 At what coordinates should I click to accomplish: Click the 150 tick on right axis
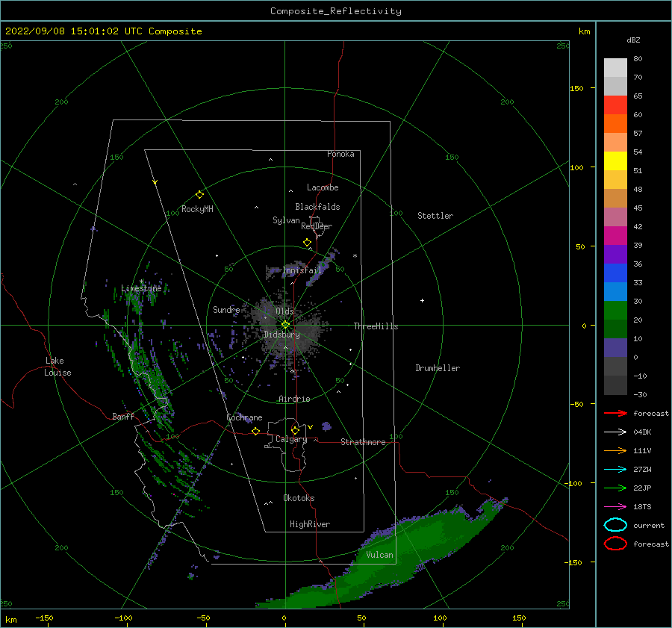[576, 88]
